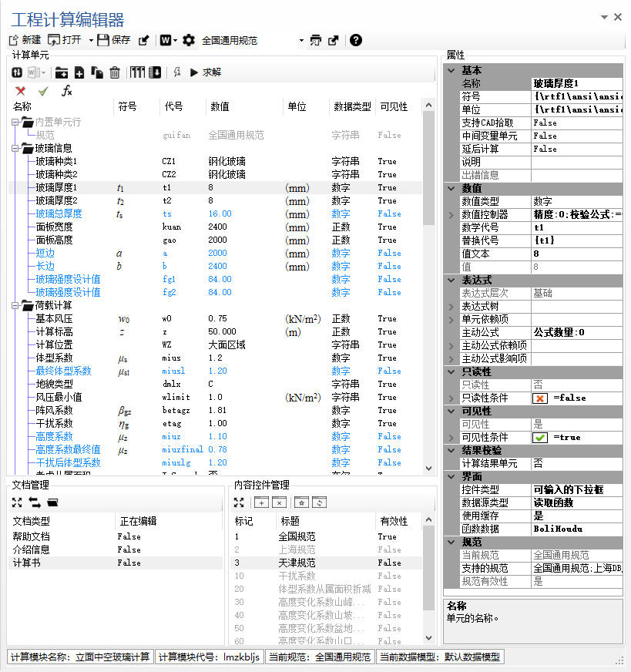This screenshot has height=672, width=631.
Task: Select the 天津规范 row in content list
Action: pyautogui.click(x=297, y=563)
